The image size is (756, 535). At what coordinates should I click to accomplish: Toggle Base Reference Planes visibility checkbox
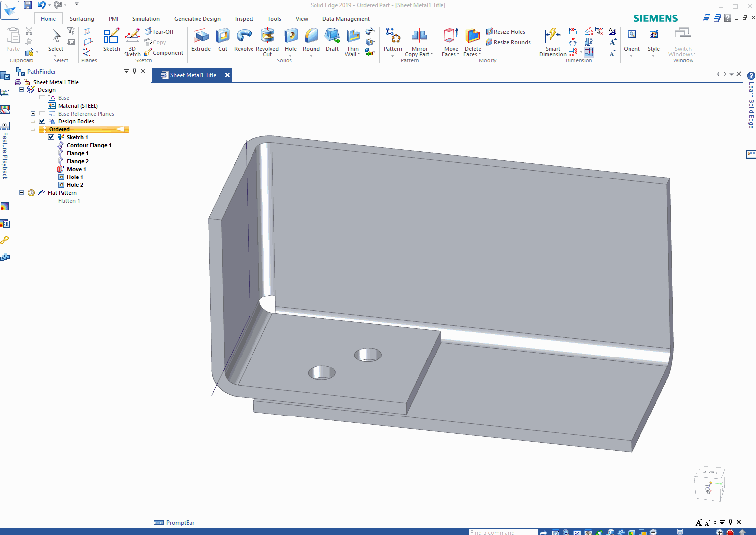[x=42, y=114]
